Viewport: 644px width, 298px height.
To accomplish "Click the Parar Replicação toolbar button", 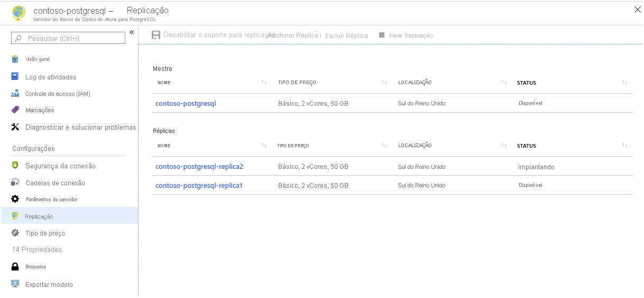I will (406, 35).
